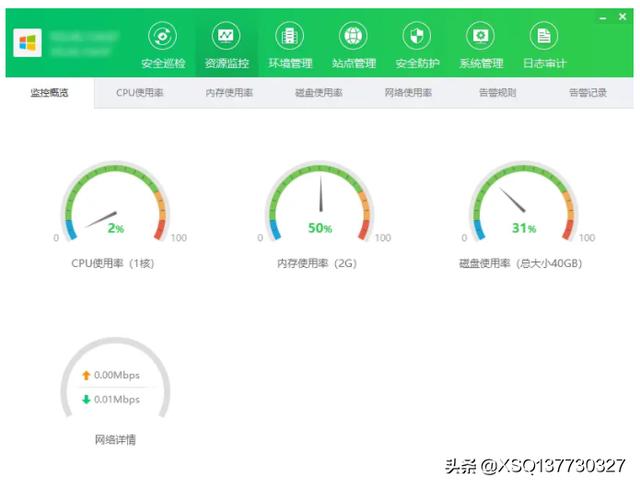Click the download speed 0.01Mbps value
640x489 pixels.
click(x=117, y=399)
